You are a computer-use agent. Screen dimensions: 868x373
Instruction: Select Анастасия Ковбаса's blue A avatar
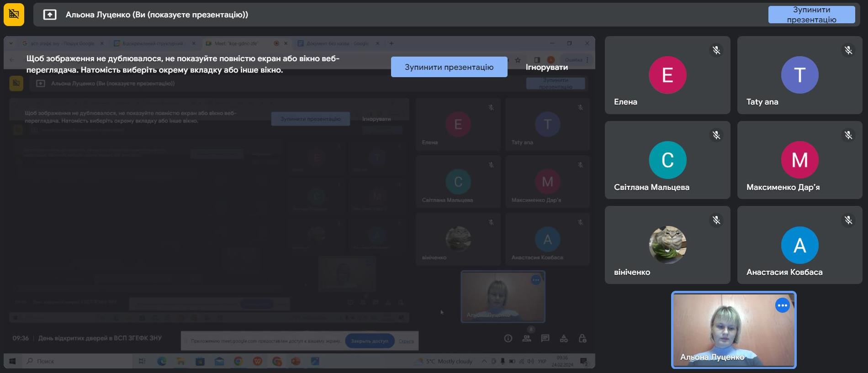tap(799, 245)
